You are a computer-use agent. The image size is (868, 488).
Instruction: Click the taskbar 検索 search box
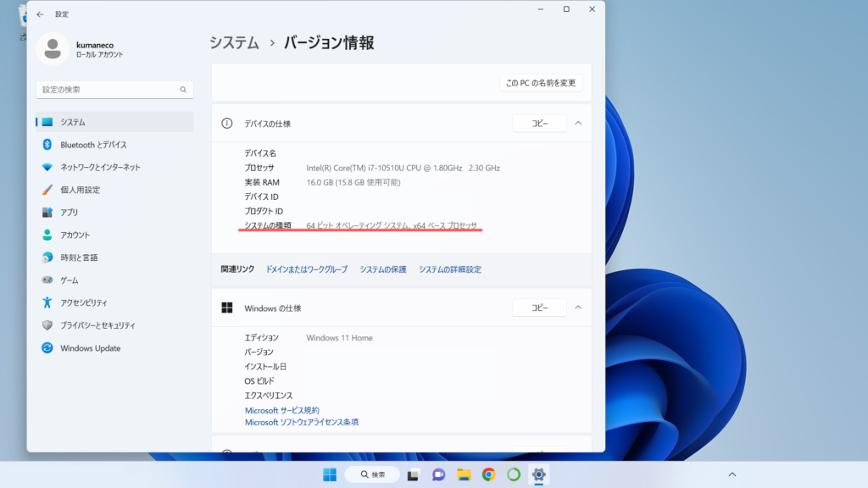click(372, 474)
